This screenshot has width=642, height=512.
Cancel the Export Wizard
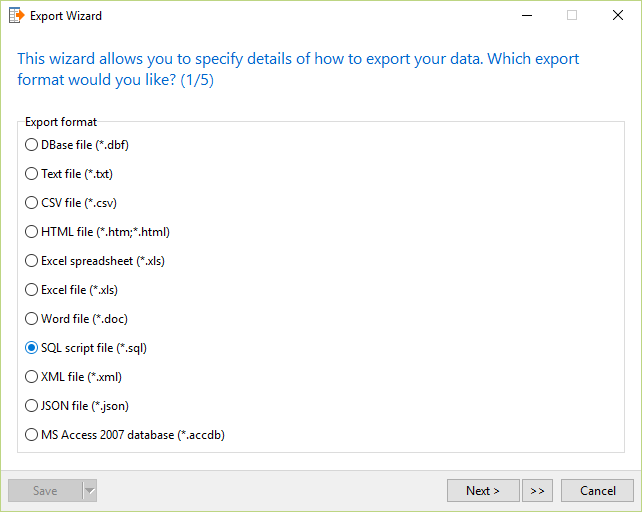click(x=597, y=491)
